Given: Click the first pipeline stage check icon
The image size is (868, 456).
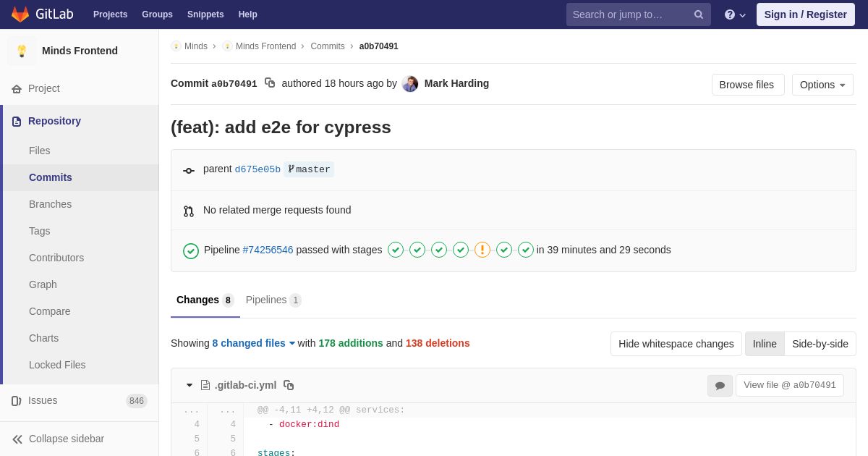Looking at the screenshot, I should tap(396, 250).
